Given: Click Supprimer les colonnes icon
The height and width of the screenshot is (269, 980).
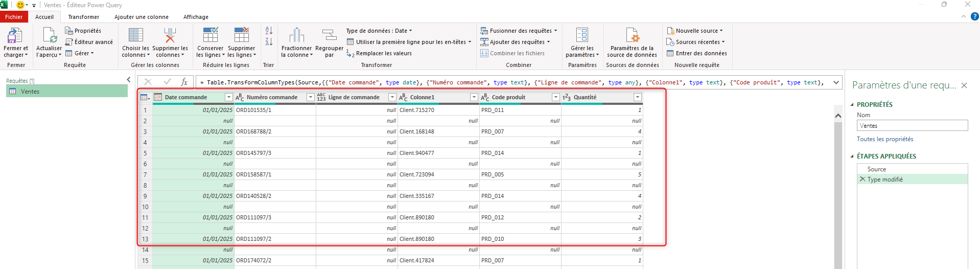Looking at the screenshot, I should (170, 35).
